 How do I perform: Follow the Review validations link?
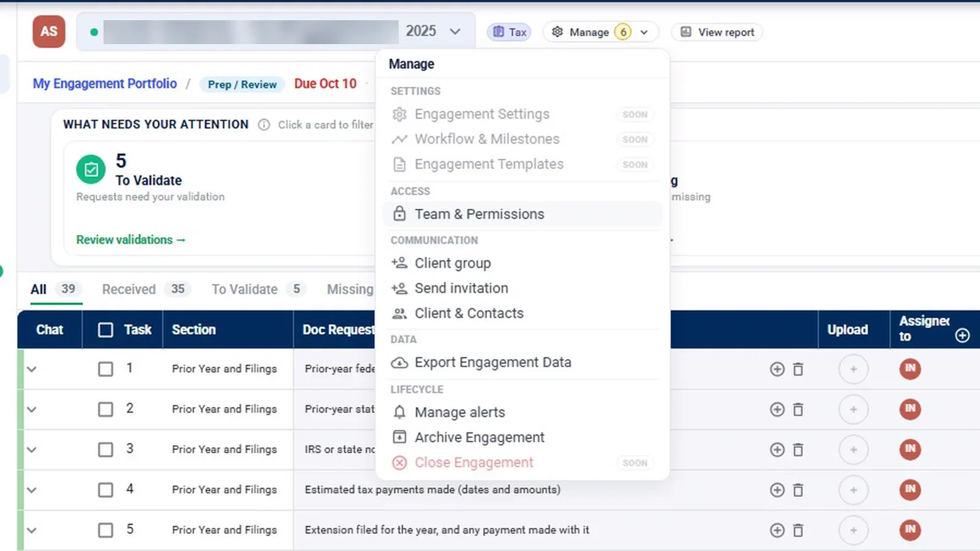click(x=130, y=240)
